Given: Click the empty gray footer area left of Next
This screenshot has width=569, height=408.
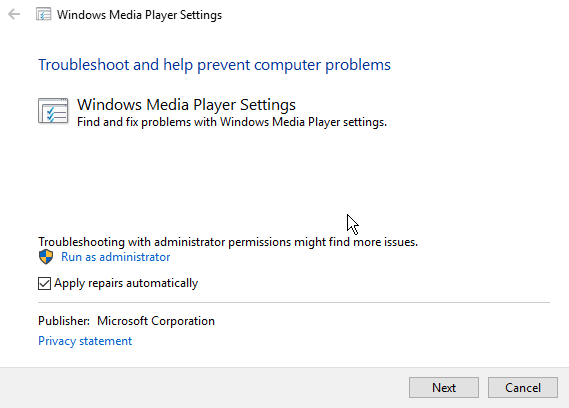Looking at the screenshot, I should click(x=203, y=388).
